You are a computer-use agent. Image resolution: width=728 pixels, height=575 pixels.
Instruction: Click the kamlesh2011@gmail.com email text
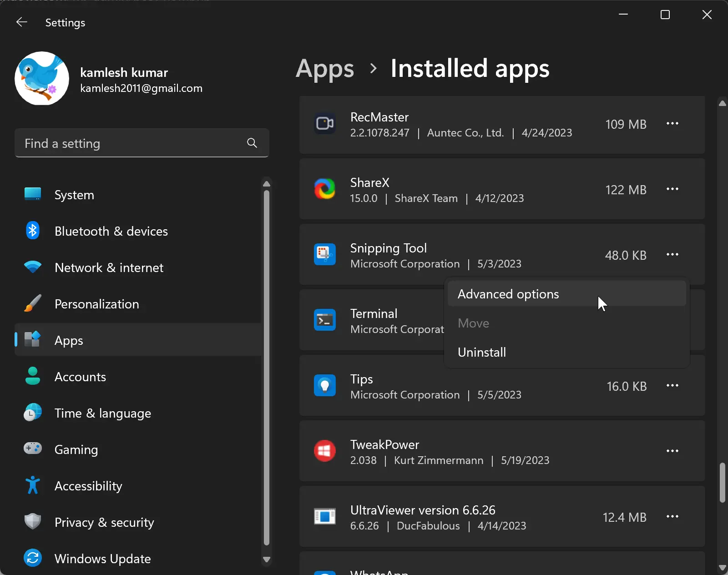141,88
